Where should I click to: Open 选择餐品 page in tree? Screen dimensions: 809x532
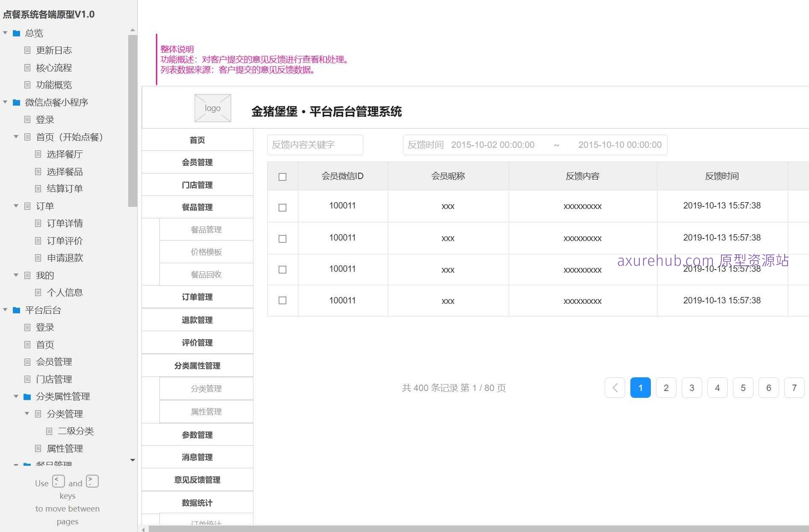(x=65, y=171)
